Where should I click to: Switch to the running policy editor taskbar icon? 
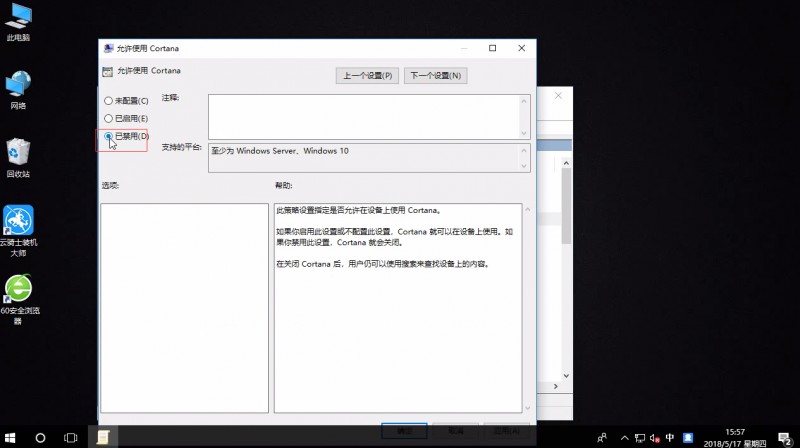[x=103, y=437]
